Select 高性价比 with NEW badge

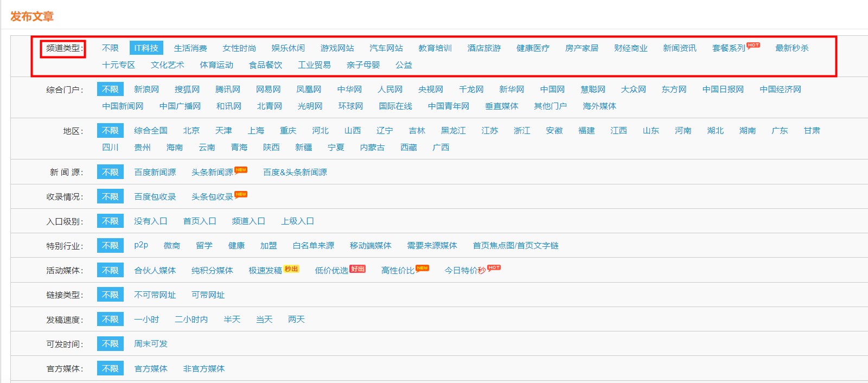(x=398, y=271)
